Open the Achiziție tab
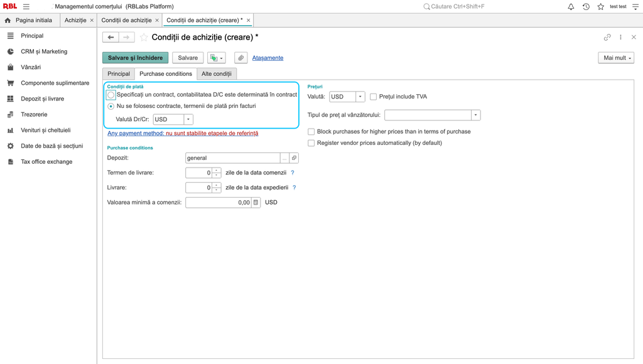Image resolution: width=643 pixels, height=364 pixels. click(x=75, y=21)
